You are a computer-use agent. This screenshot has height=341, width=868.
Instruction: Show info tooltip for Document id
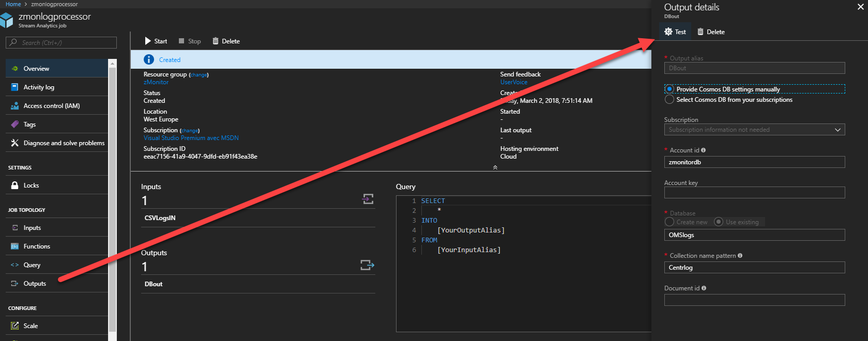[x=704, y=288]
